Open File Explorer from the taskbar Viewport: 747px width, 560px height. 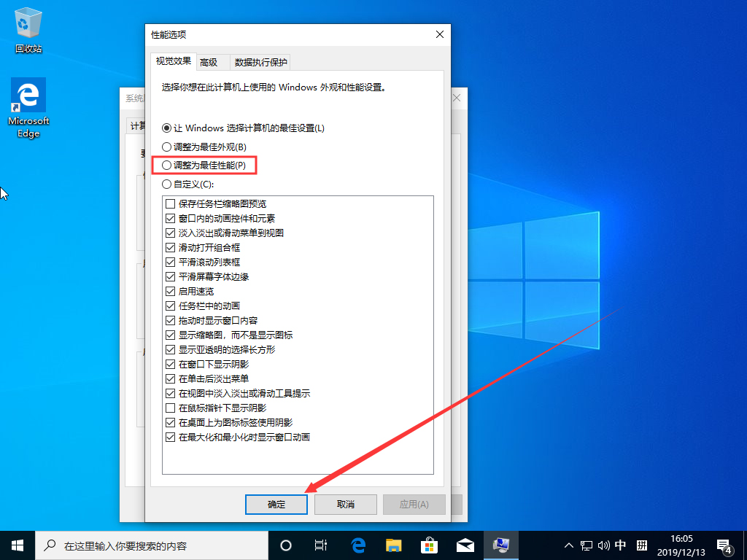[393, 545]
